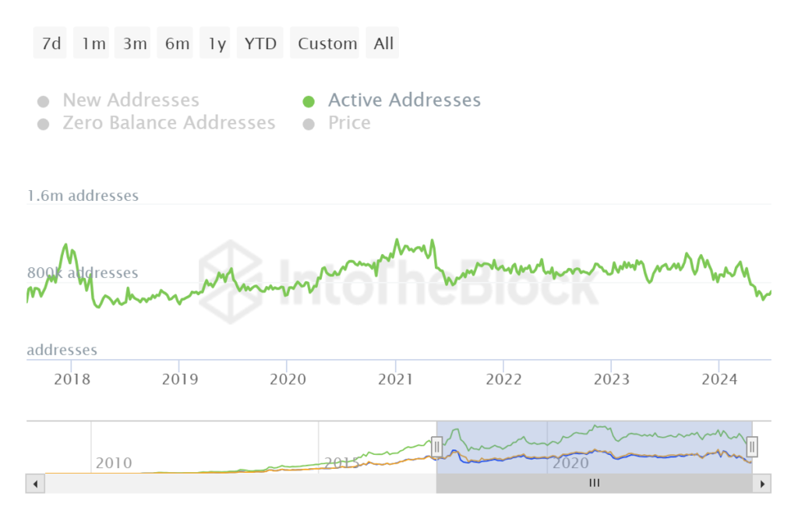
Task: Click the green Active Addresses legend dot
Action: click(x=309, y=100)
